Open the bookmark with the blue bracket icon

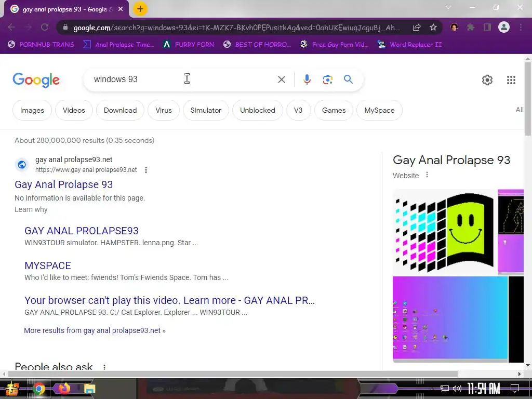click(118, 45)
